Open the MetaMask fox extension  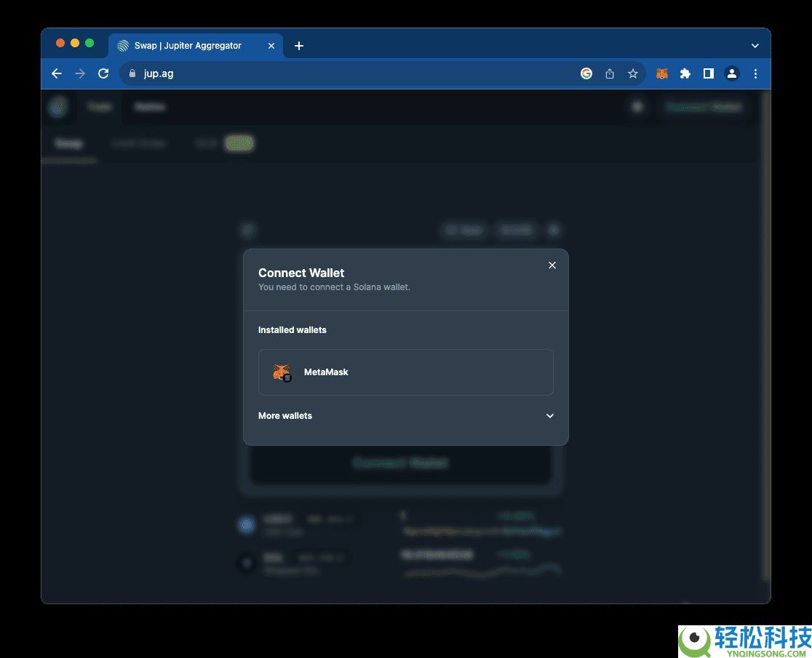click(662, 73)
